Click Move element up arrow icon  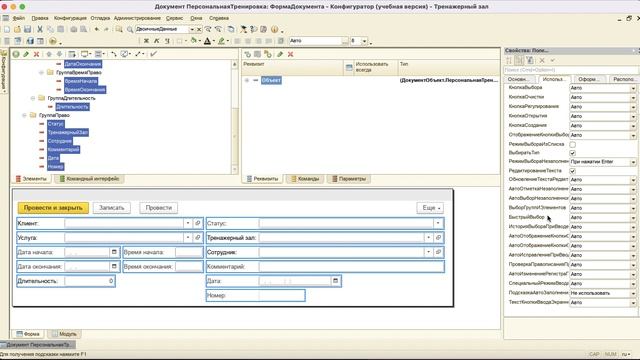[x=49, y=54]
